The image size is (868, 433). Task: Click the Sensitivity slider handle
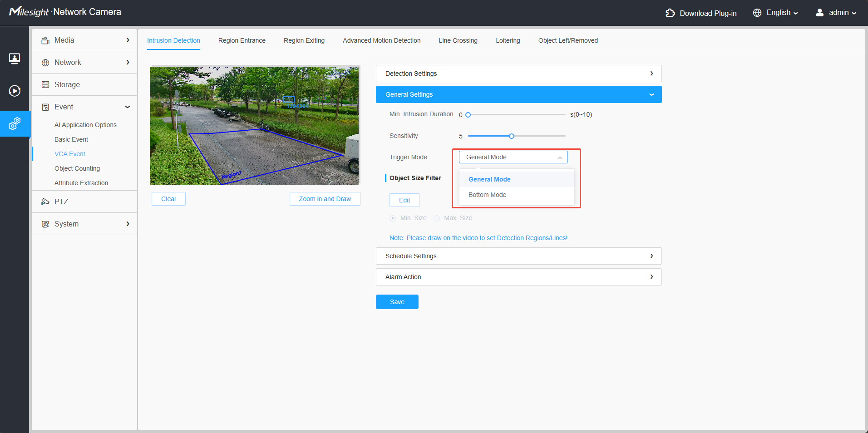pos(512,136)
